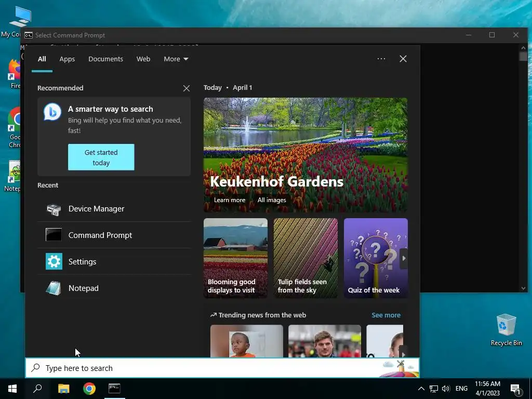Click Learn more on Keukenhof Gardens
532x399 pixels.
[230, 200]
